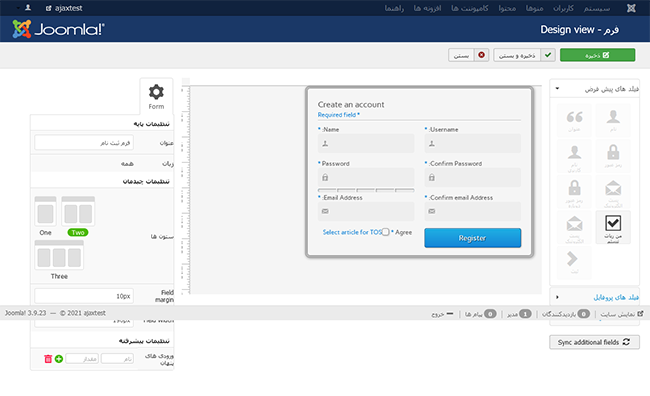Open the افزونه ها (Extensions) menu
Image resolution: width=650 pixels, height=396 pixels.
[427, 8]
